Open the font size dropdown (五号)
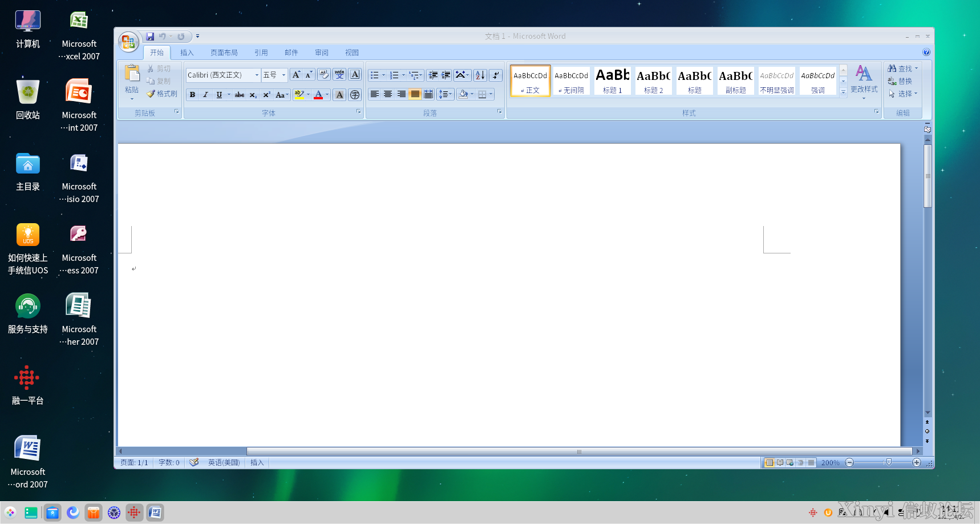The height and width of the screenshot is (524, 980). (284, 75)
